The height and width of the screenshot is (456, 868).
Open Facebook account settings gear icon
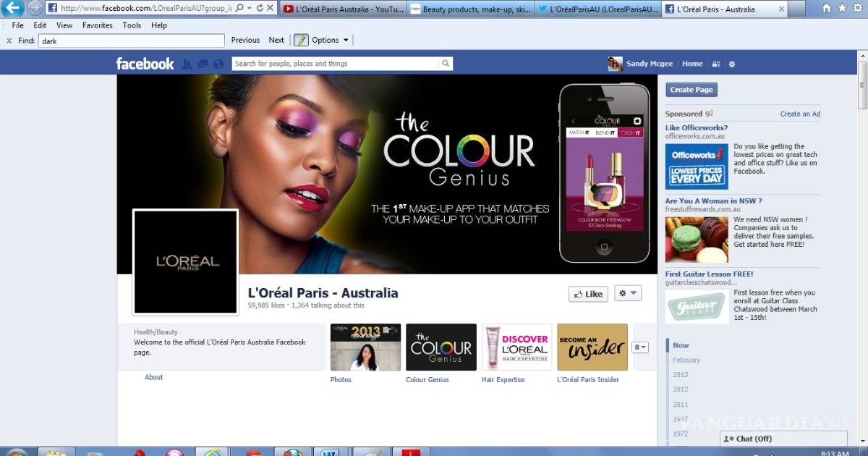[x=732, y=64]
